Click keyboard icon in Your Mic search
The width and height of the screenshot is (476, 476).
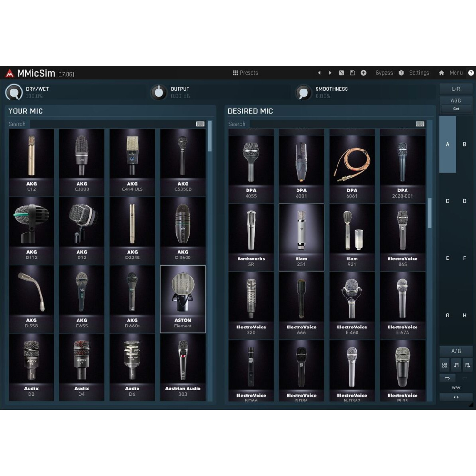[x=200, y=124]
